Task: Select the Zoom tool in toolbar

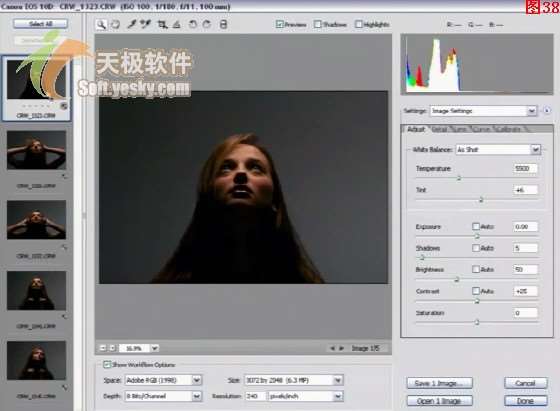Action: (x=102, y=24)
